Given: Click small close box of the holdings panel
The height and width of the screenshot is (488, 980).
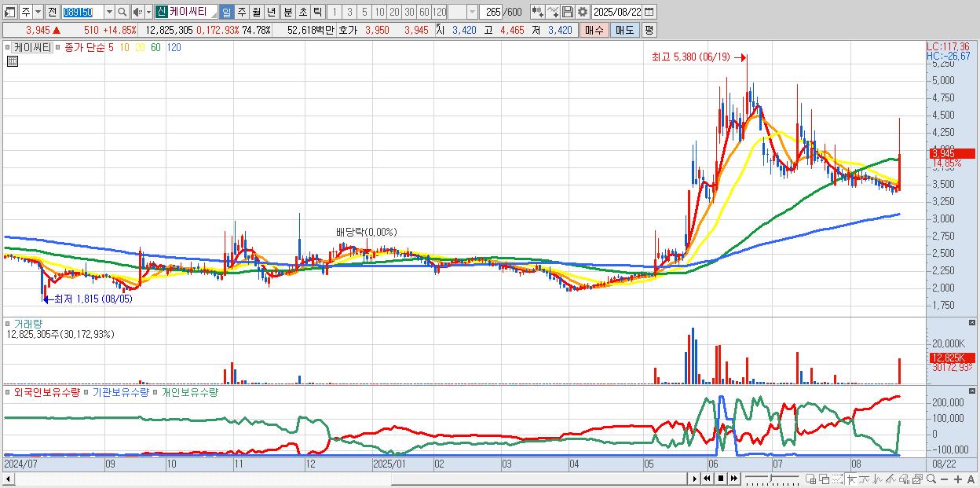Looking at the screenshot, I should tap(973, 391).
